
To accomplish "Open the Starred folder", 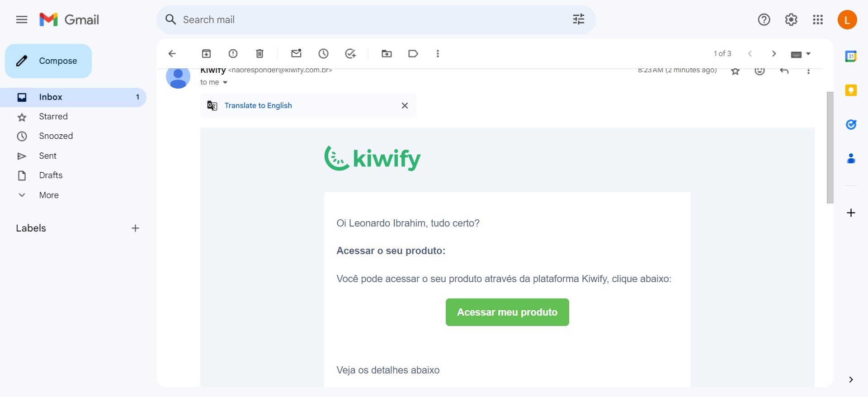I will pyautogui.click(x=53, y=117).
